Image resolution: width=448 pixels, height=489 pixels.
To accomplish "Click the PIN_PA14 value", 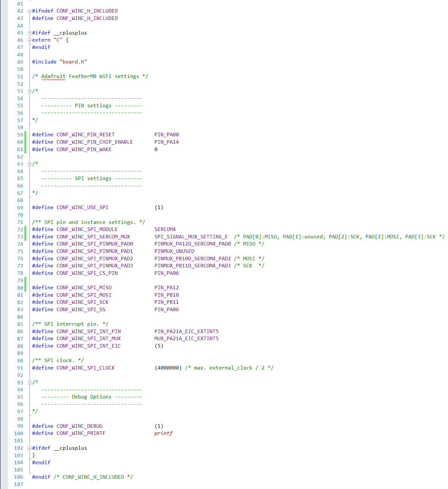I will tap(167, 142).
